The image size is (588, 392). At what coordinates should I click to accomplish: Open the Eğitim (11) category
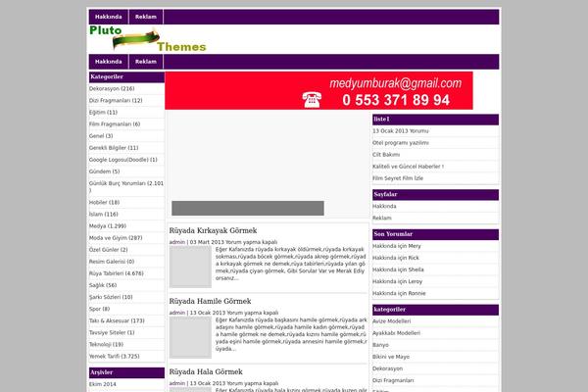(x=103, y=112)
